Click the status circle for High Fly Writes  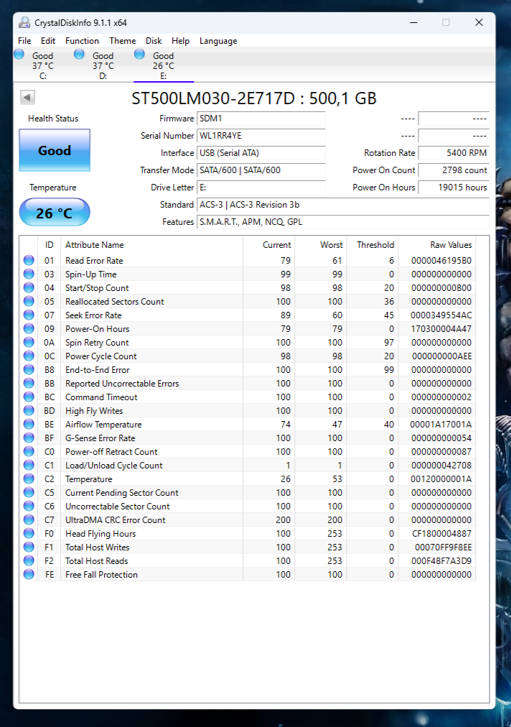point(29,411)
